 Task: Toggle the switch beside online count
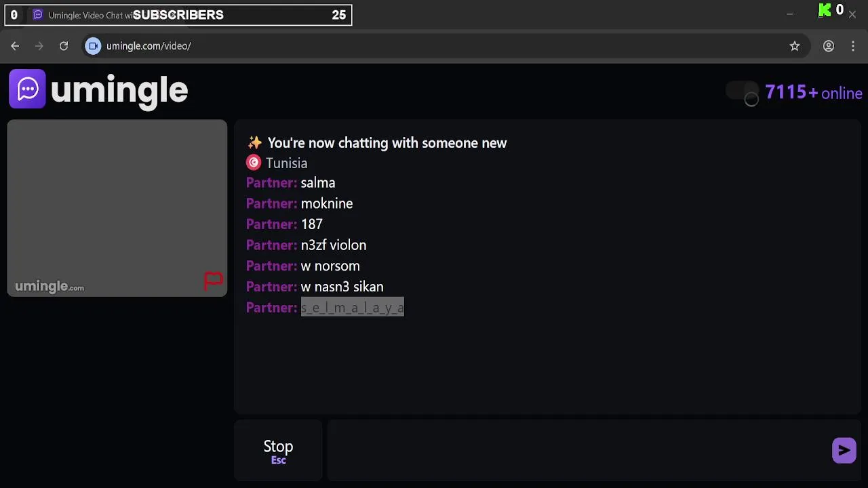click(743, 93)
